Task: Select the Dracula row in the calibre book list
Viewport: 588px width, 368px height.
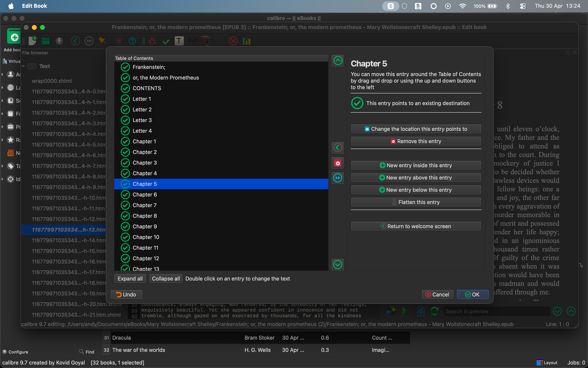Action: click(256, 338)
